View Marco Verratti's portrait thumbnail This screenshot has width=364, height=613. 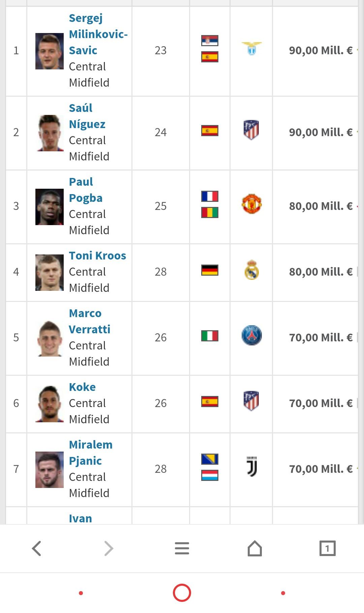[x=50, y=338]
